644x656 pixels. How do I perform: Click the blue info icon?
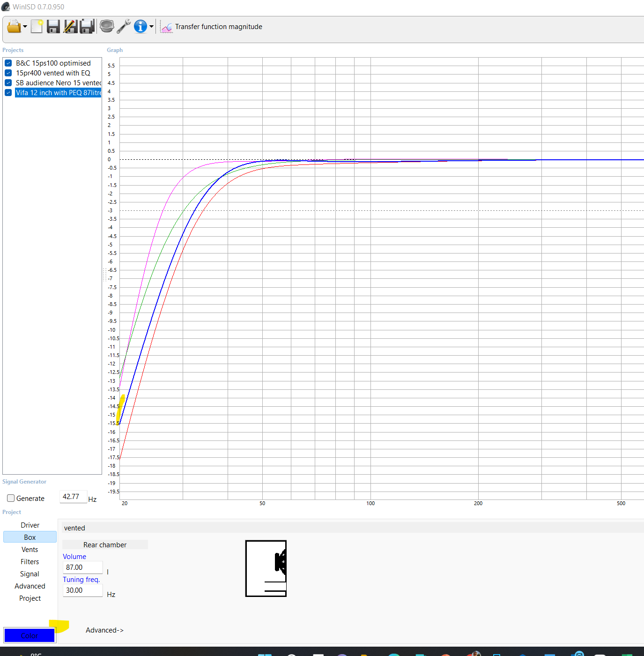point(141,26)
